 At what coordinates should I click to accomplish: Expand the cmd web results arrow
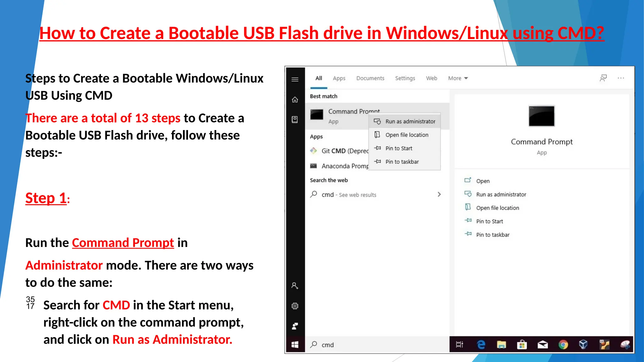[x=439, y=195]
